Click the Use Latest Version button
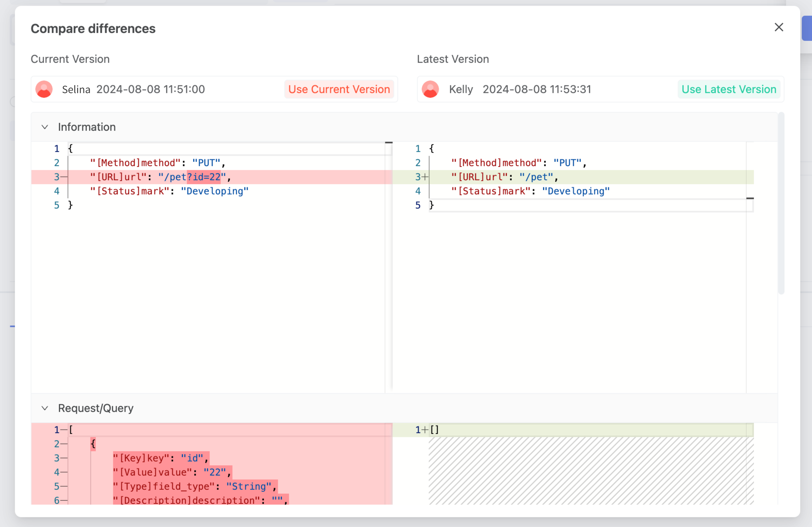Screen dimensions: 812x527 pyautogui.click(x=729, y=89)
